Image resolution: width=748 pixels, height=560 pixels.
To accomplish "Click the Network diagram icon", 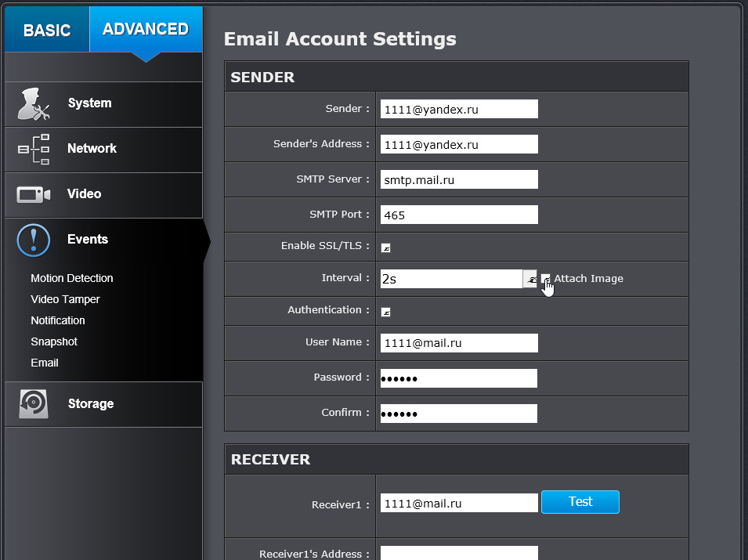I will click(34, 149).
